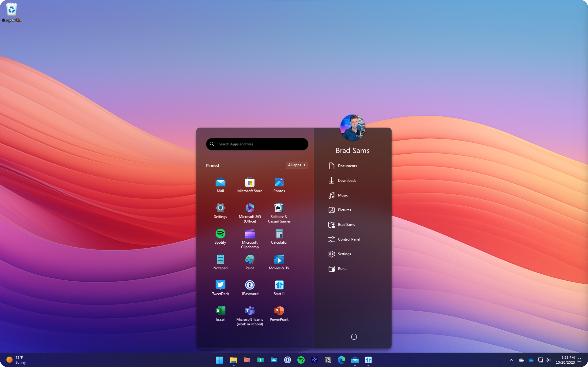Viewport: 588px width, 367px height.
Task: Click the Run... command entry
Action: pos(342,268)
